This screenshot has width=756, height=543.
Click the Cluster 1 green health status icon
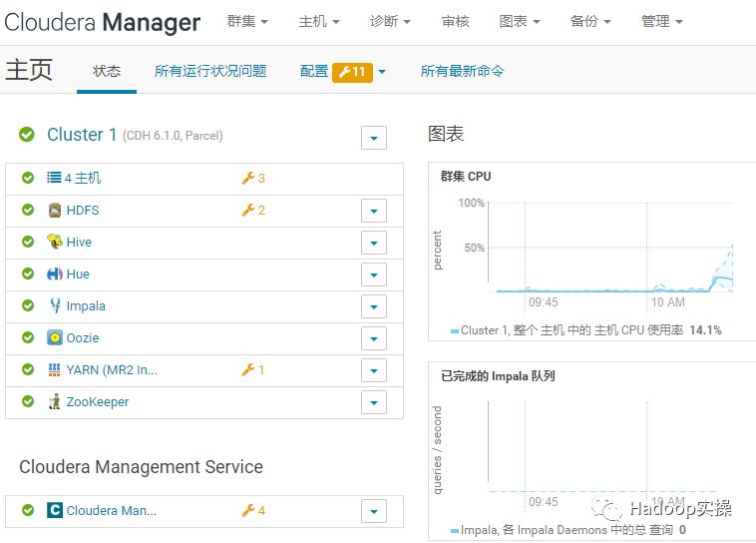(x=27, y=134)
